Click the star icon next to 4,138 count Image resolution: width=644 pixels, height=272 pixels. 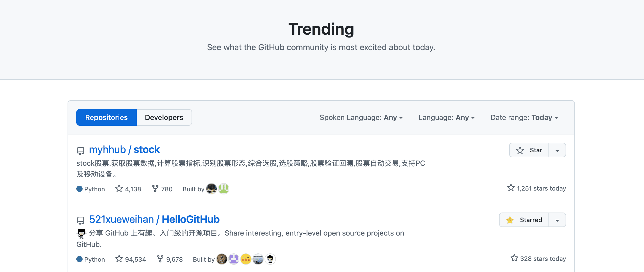[x=119, y=188]
